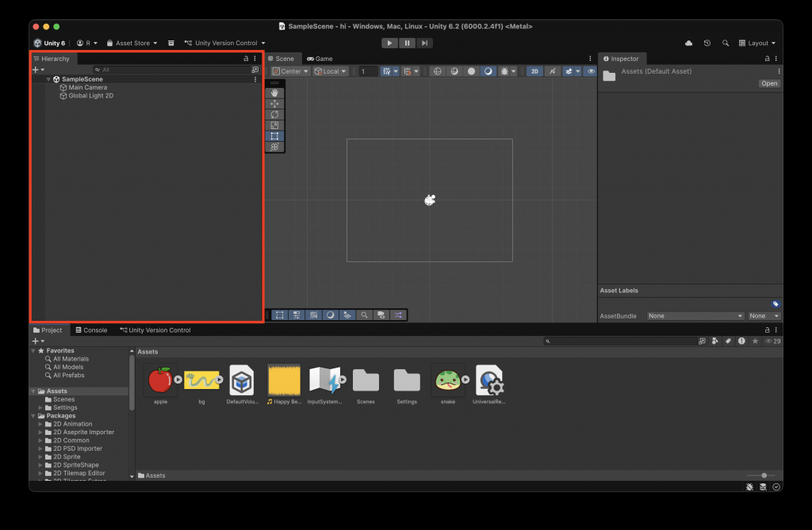The image size is (812, 530).
Task: Click the asset label tag icon
Action: click(x=776, y=303)
